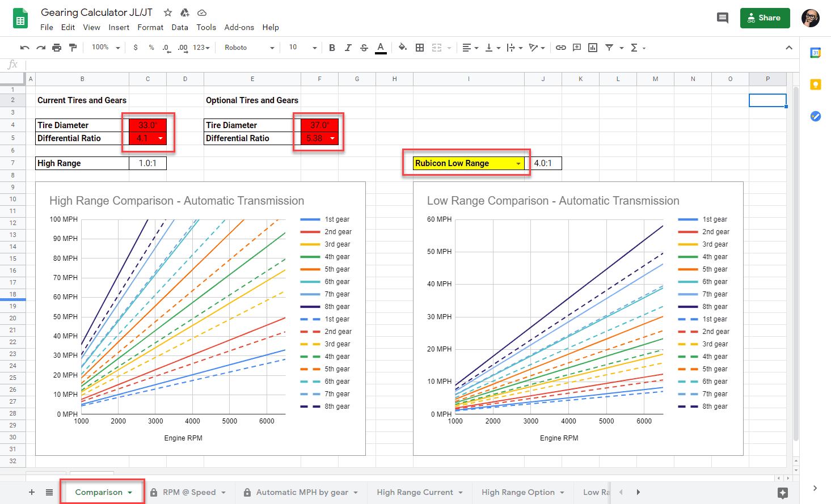The width and height of the screenshot is (831, 504).
Task: Open the Data menu
Action: [x=180, y=27]
